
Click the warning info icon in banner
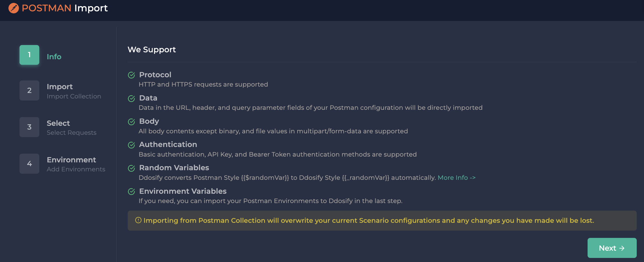[x=138, y=220]
